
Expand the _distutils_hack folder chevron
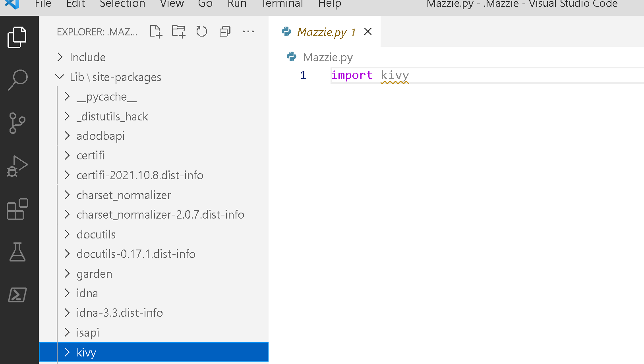click(67, 116)
